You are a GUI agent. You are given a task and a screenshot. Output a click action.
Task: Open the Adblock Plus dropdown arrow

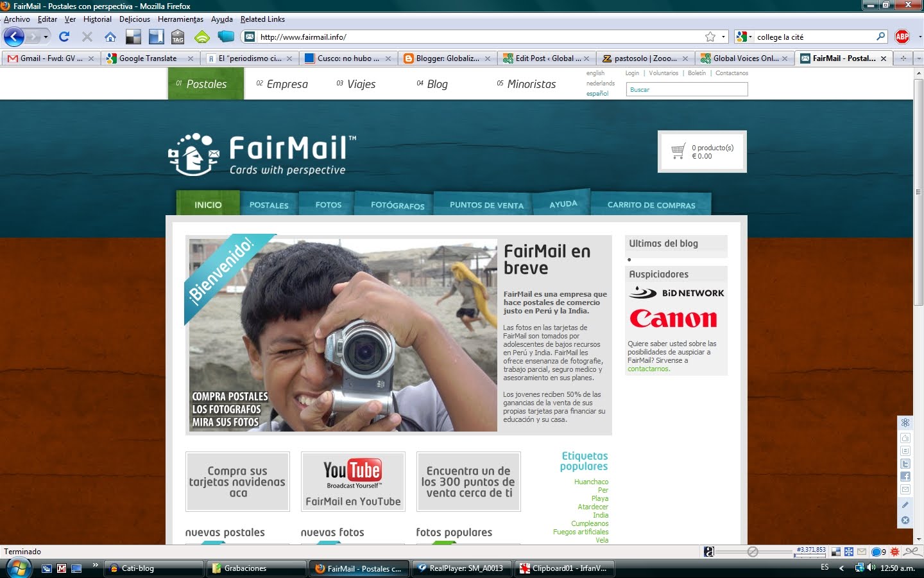tap(919, 37)
